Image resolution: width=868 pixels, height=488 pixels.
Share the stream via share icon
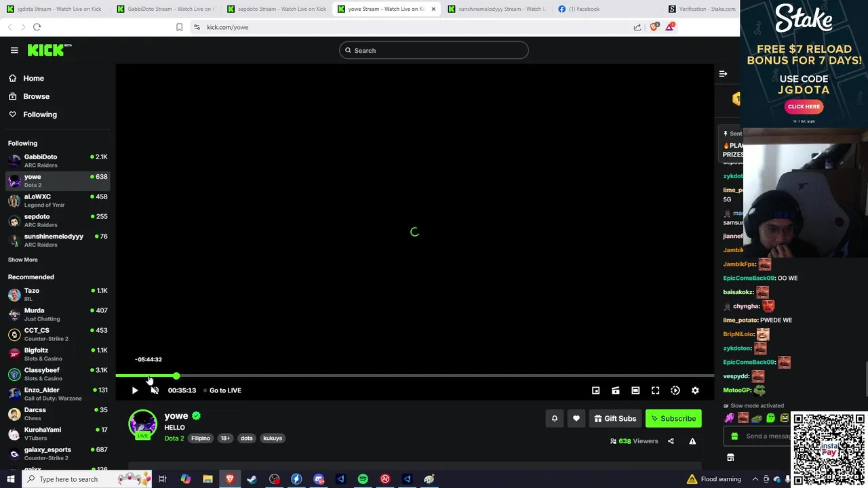pyautogui.click(x=671, y=441)
